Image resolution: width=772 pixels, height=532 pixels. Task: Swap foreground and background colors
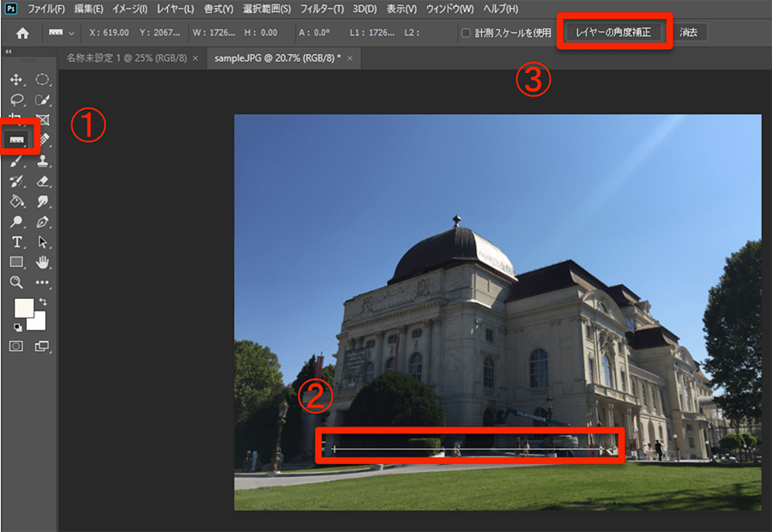(43, 303)
